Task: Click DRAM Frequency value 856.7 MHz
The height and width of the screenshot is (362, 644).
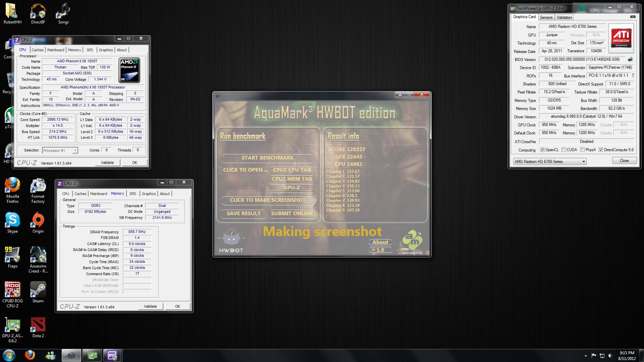Action: click(137, 232)
